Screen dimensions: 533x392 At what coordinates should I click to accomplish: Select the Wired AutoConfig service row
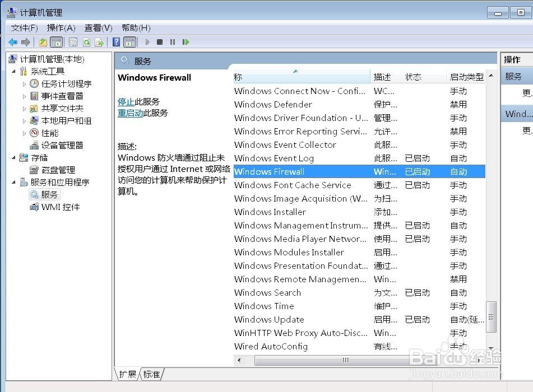coord(359,347)
